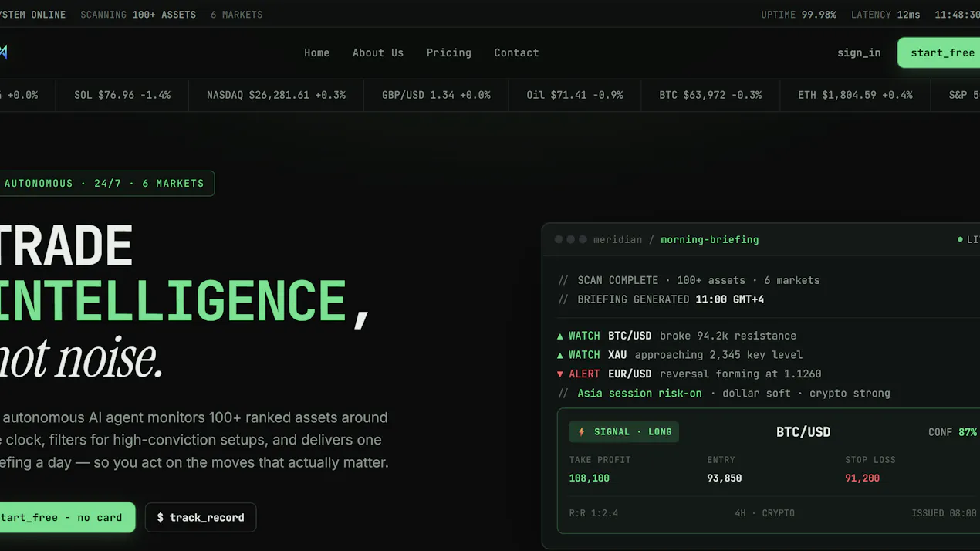Open the Home nav item

coord(316,52)
